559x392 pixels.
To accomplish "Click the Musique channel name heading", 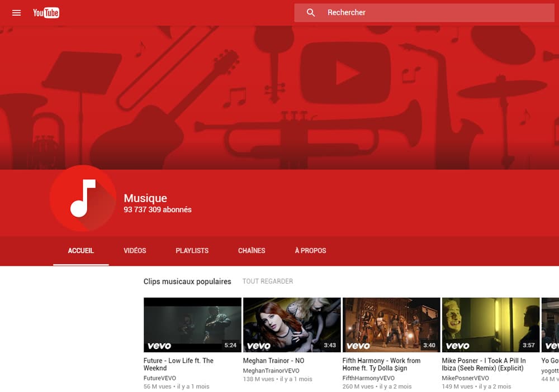I will click(145, 198).
